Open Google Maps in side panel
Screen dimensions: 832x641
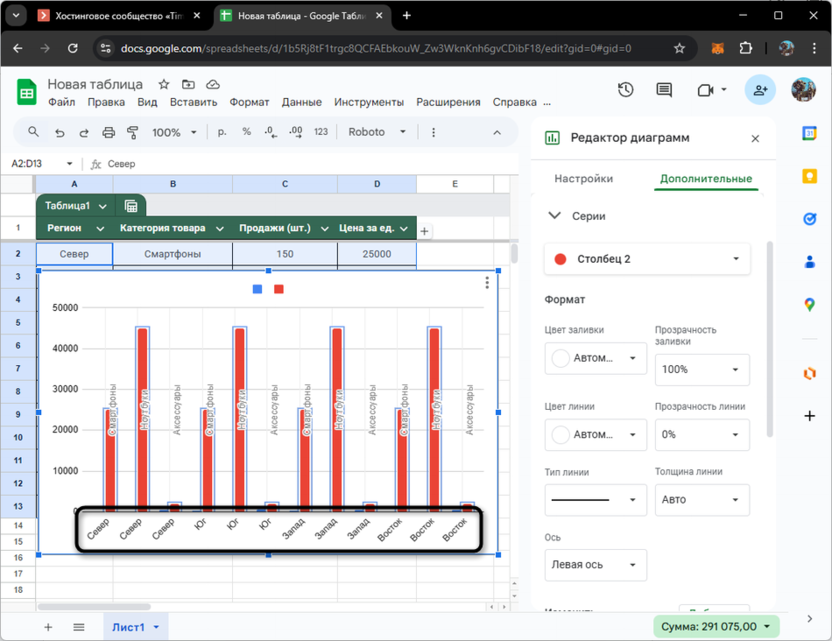(810, 305)
